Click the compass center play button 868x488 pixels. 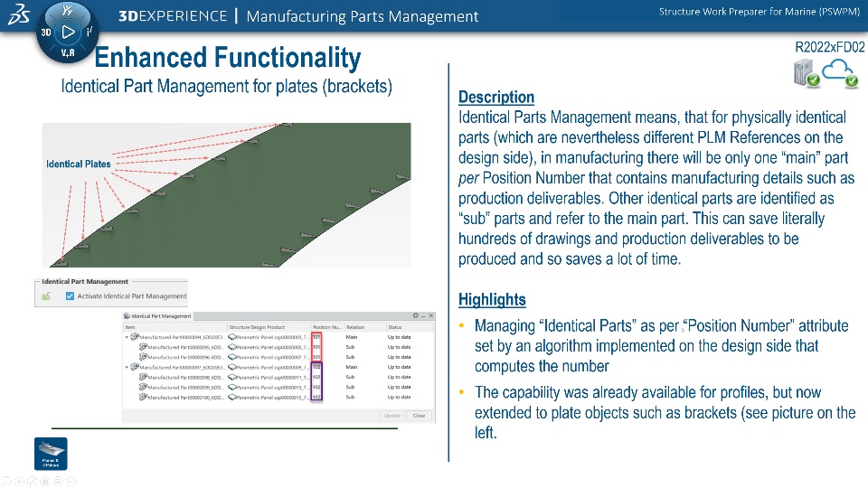(68, 33)
